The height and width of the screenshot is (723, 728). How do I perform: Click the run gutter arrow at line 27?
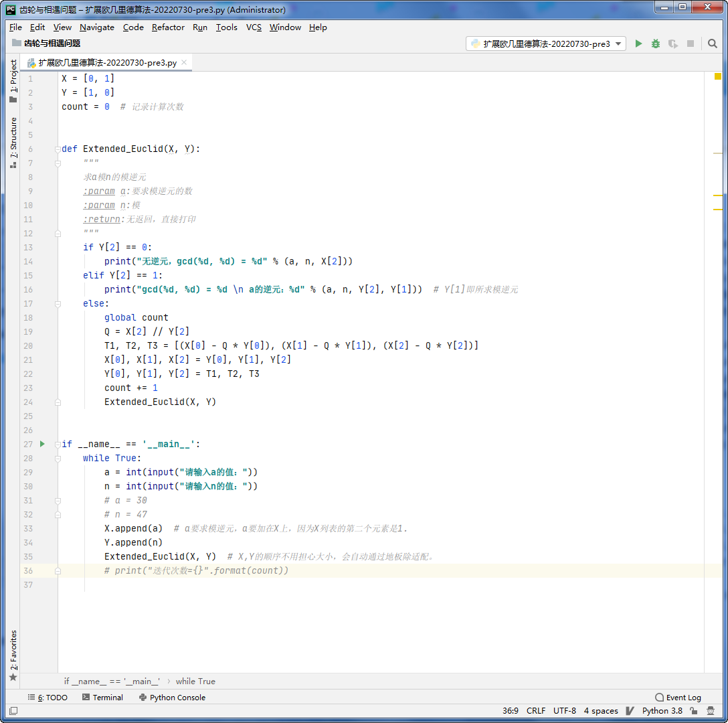pos(42,444)
